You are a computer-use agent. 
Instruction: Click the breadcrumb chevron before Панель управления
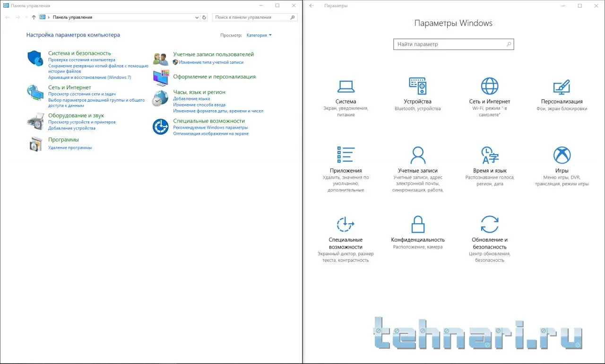coord(49,17)
